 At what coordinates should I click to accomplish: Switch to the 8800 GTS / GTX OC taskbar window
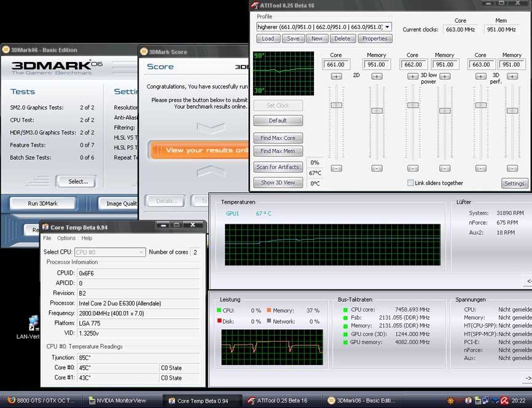pos(42,401)
